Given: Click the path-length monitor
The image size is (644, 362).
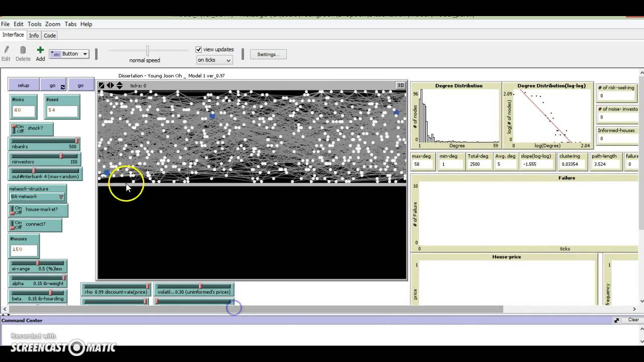Looking at the screenshot, I should coord(606,161).
